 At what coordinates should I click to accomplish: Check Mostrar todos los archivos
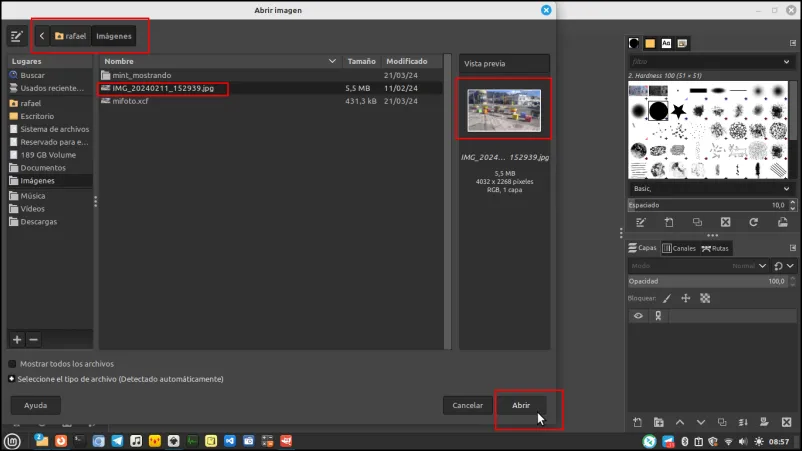click(x=12, y=364)
